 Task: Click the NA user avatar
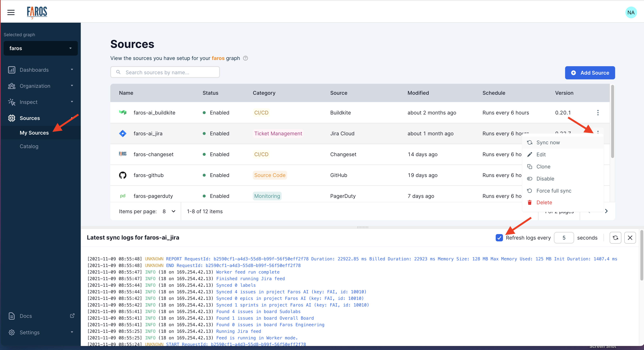pos(630,12)
